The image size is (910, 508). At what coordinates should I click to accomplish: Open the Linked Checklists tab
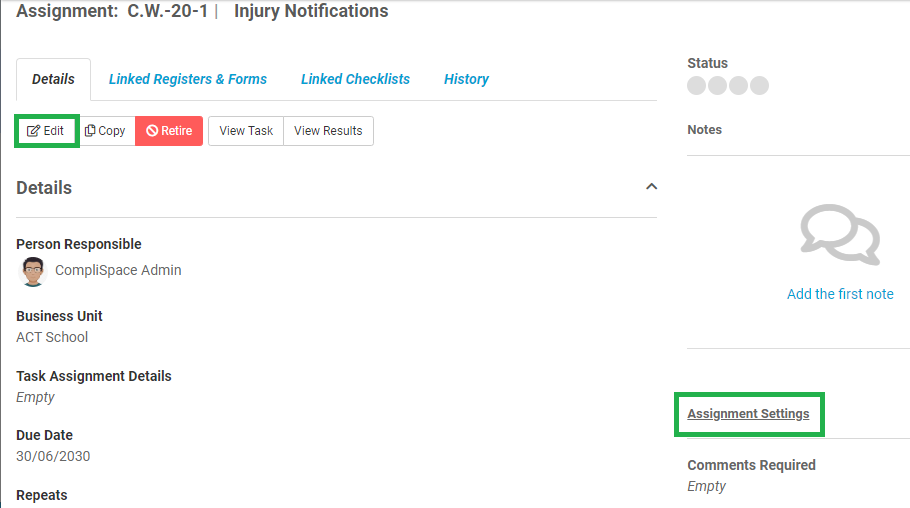[355, 79]
